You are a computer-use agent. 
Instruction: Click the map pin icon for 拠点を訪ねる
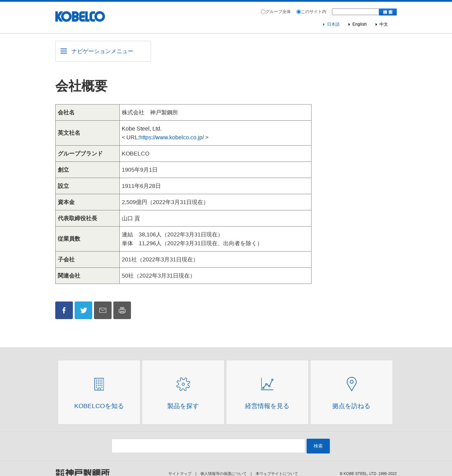click(x=351, y=384)
